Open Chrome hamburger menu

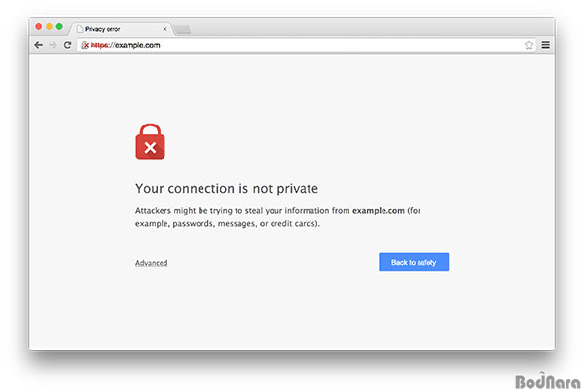click(545, 45)
